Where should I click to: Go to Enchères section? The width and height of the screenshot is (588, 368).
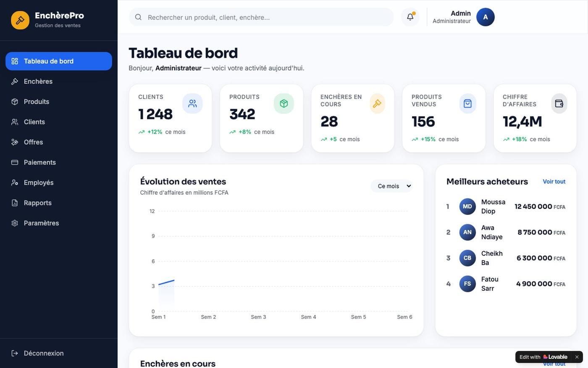(59, 82)
